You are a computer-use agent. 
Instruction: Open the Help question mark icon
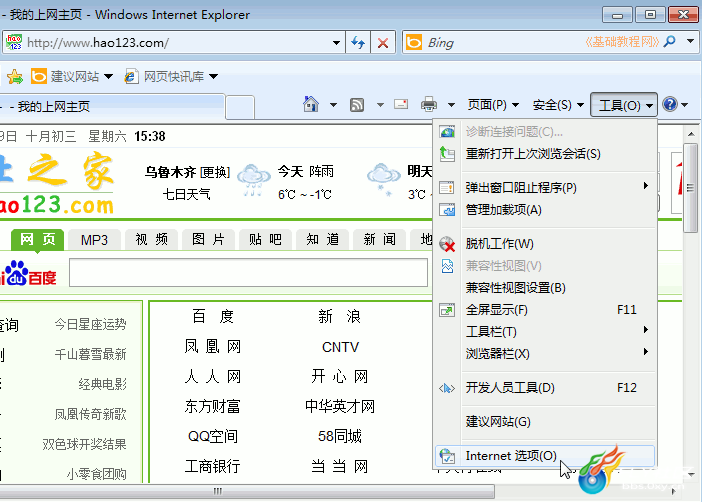click(670, 104)
